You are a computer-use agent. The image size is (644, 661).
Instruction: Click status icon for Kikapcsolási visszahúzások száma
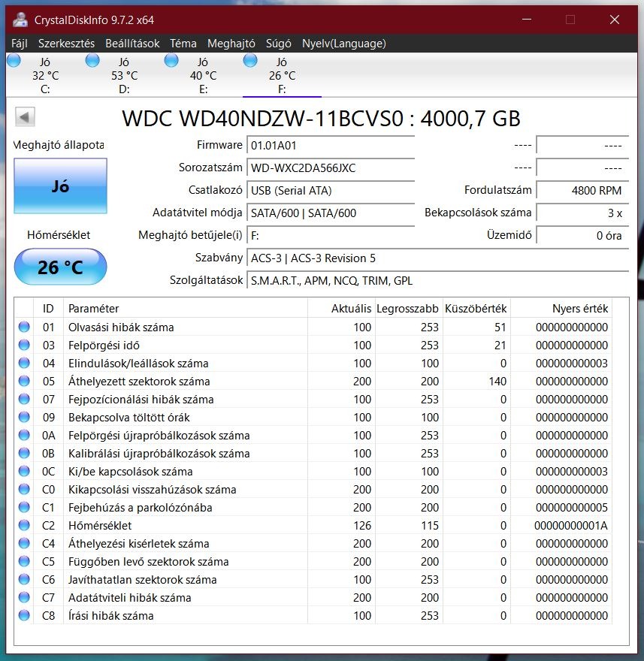24,489
